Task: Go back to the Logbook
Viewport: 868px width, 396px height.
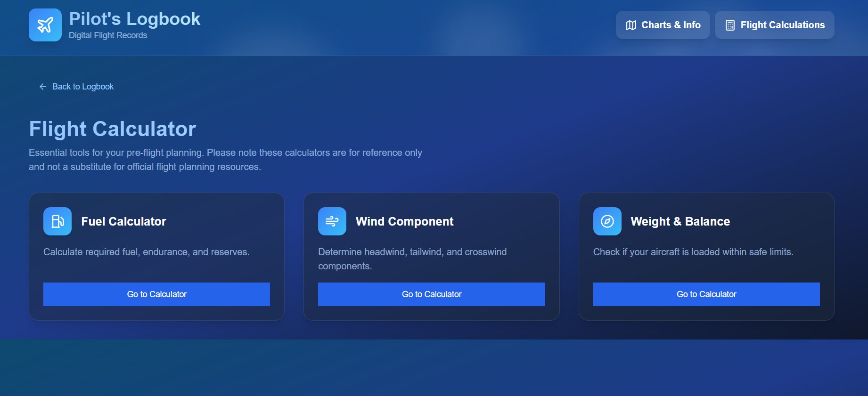Action: (76, 87)
